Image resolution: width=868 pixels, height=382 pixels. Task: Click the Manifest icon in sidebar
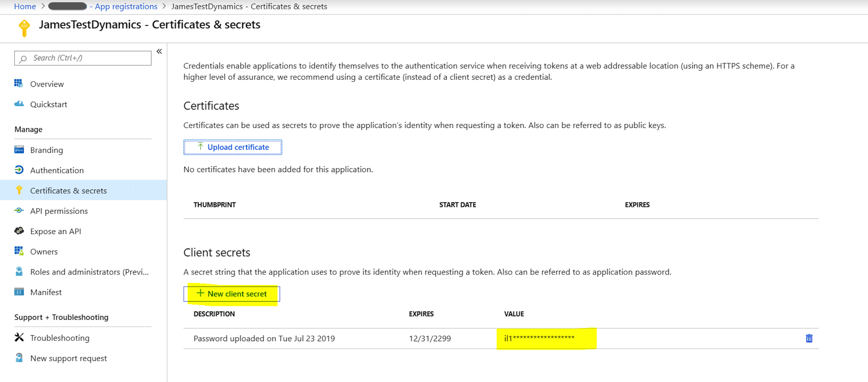click(19, 292)
